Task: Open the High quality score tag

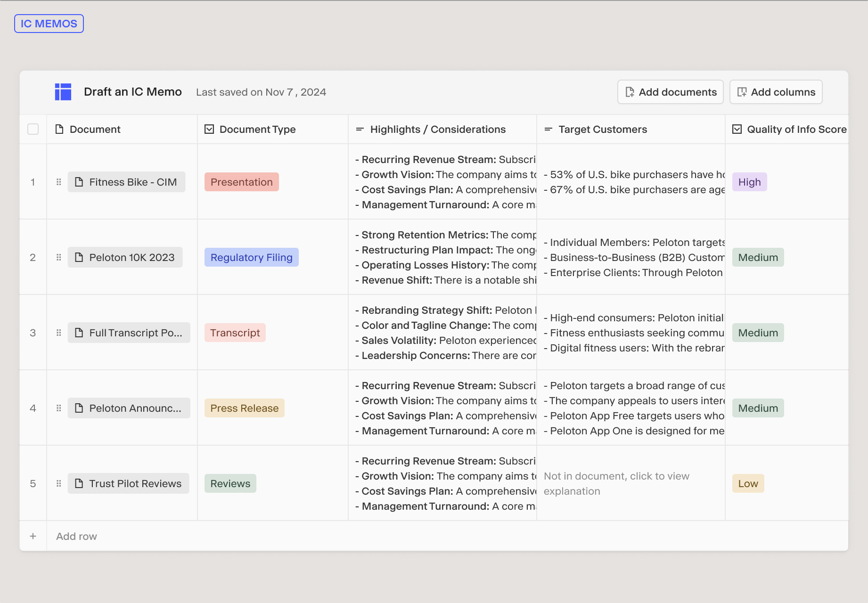Action: (749, 182)
